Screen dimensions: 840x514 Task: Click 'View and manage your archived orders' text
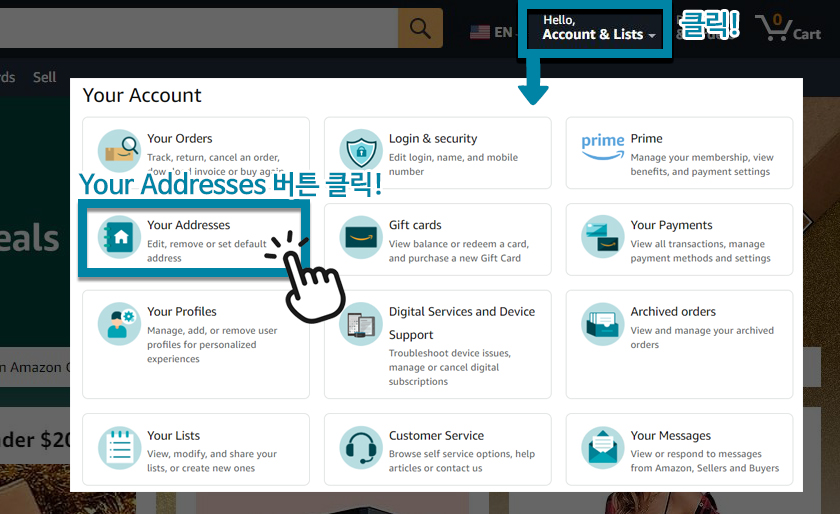coord(702,337)
